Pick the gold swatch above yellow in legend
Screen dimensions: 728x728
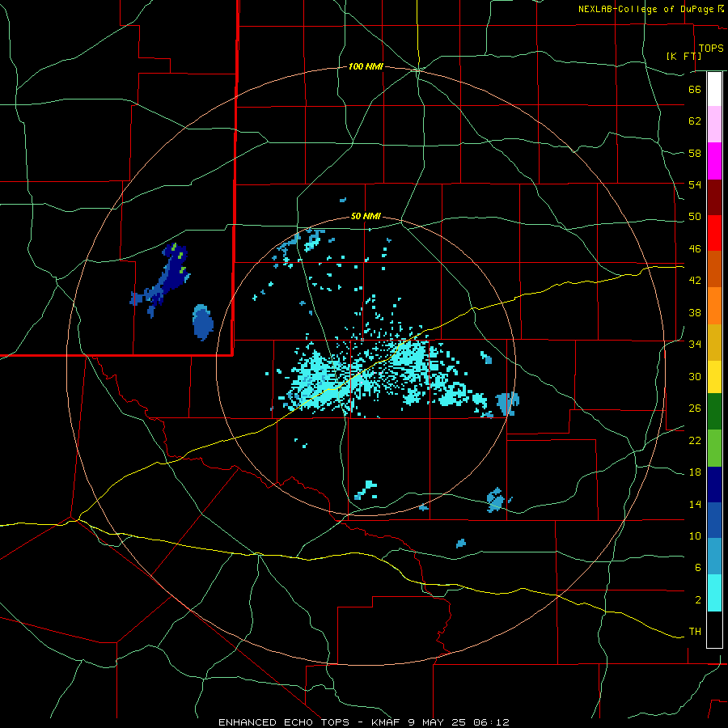[714, 342]
